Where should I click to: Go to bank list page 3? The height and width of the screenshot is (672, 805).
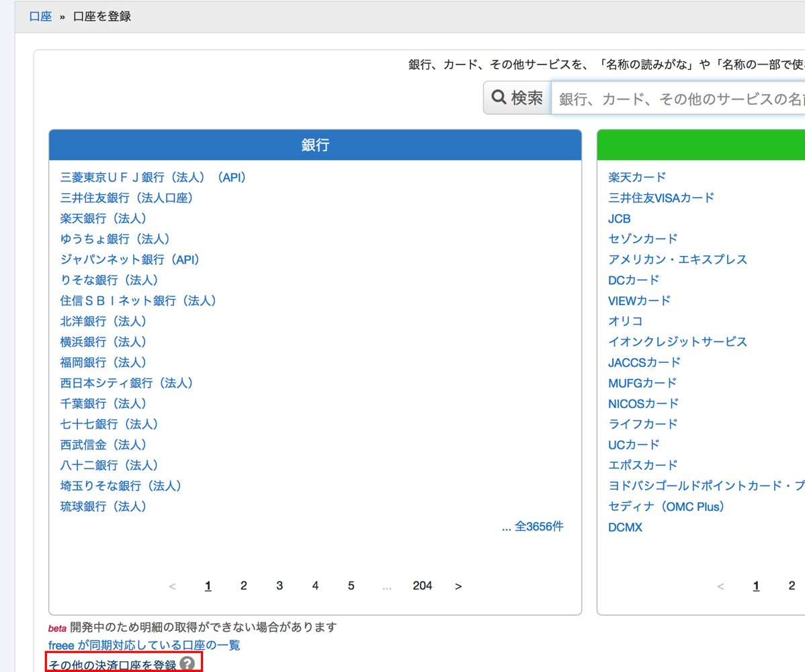point(280,586)
